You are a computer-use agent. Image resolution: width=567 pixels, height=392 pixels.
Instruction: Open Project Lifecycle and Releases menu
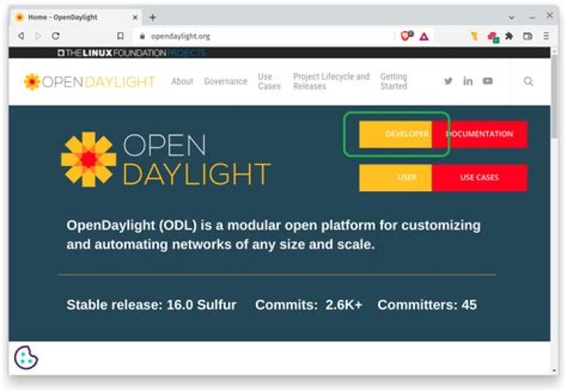point(332,81)
